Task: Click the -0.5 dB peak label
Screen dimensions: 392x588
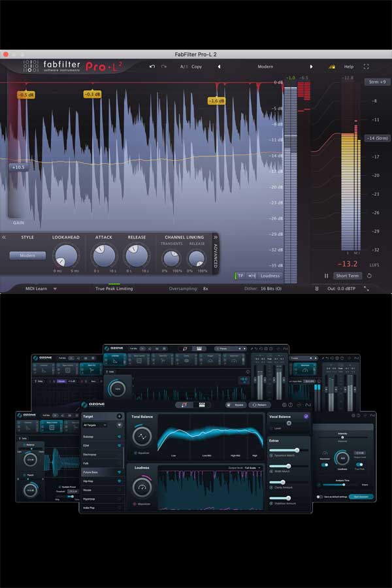Action: click(x=26, y=95)
